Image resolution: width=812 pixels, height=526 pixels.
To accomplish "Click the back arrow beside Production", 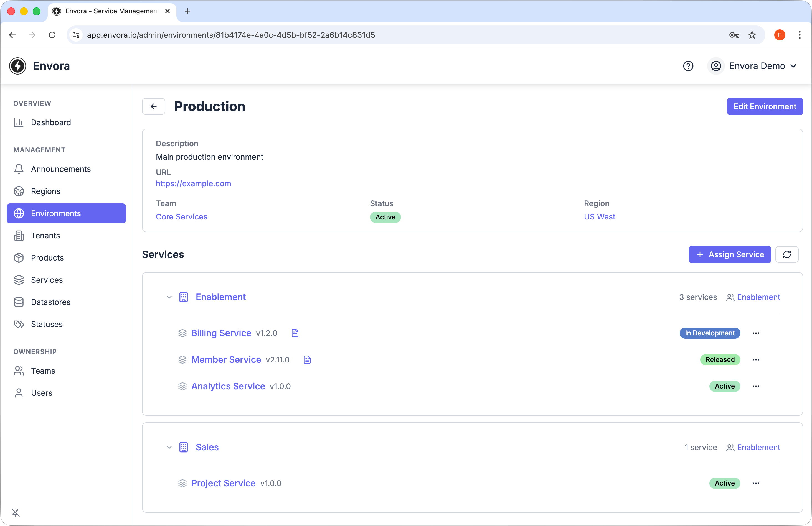I will (x=154, y=106).
